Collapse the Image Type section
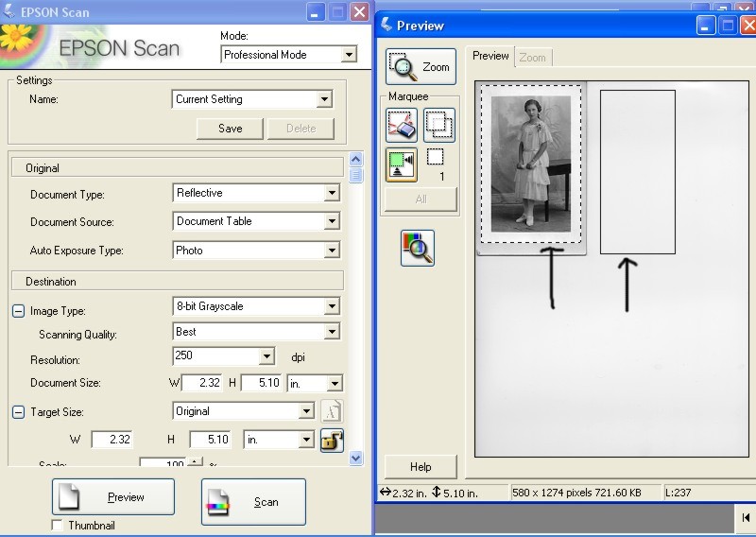The height and width of the screenshot is (537, 756). [x=18, y=311]
